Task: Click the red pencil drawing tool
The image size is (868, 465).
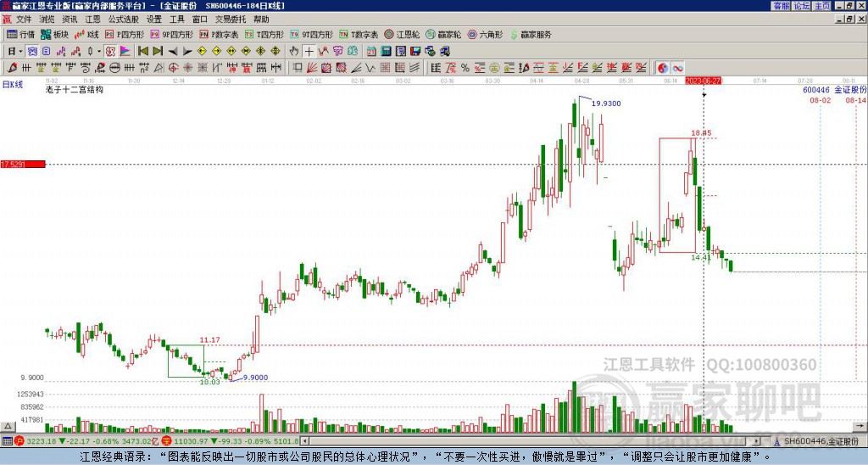Action: 12,68
